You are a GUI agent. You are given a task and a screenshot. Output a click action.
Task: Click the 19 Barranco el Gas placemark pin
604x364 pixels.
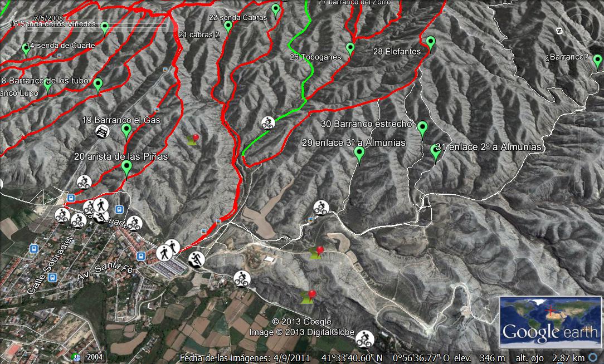(x=126, y=131)
